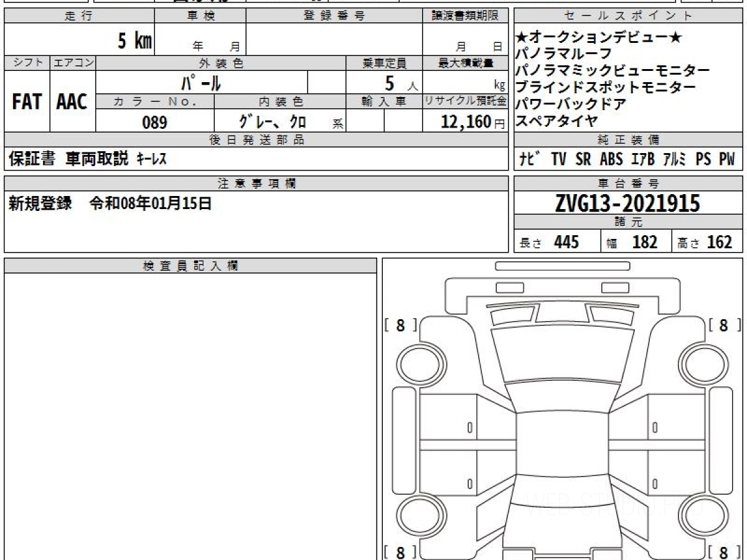Click the 5 km mileage value
Viewport: 747px width, 560px height.
tap(135, 41)
